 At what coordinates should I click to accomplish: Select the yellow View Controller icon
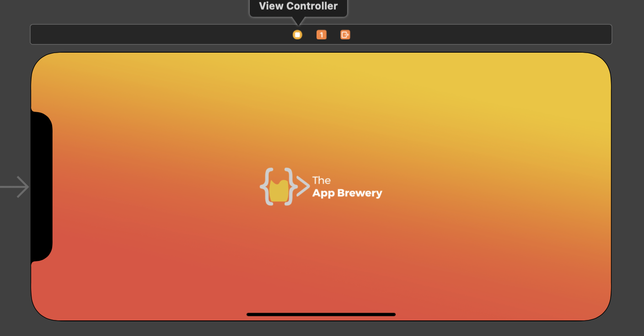pyautogui.click(x=297, y=35)
